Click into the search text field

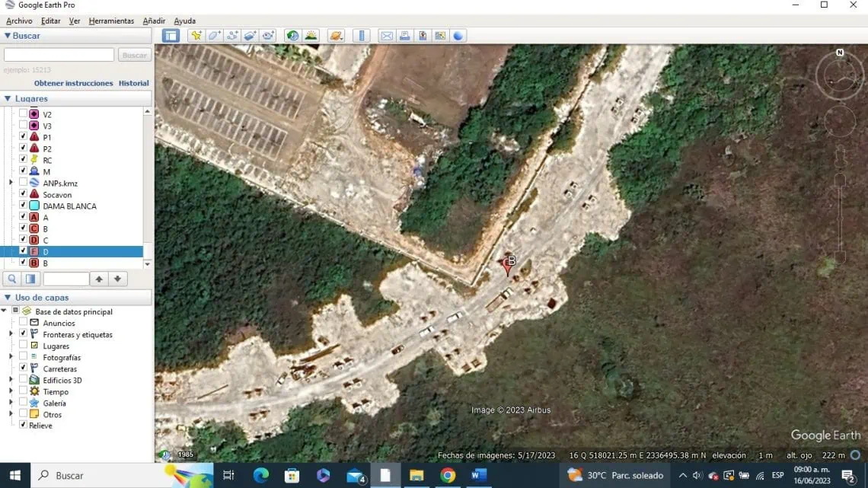59,55
